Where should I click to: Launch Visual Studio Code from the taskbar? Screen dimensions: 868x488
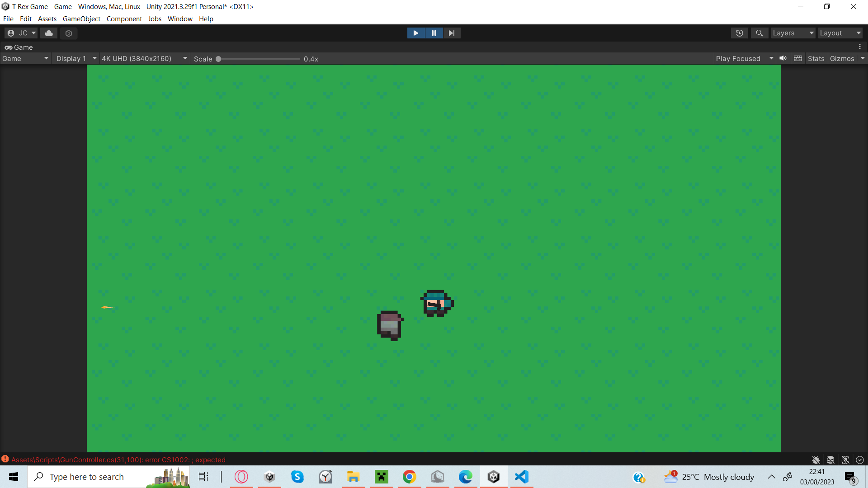(x=522, y=477)
